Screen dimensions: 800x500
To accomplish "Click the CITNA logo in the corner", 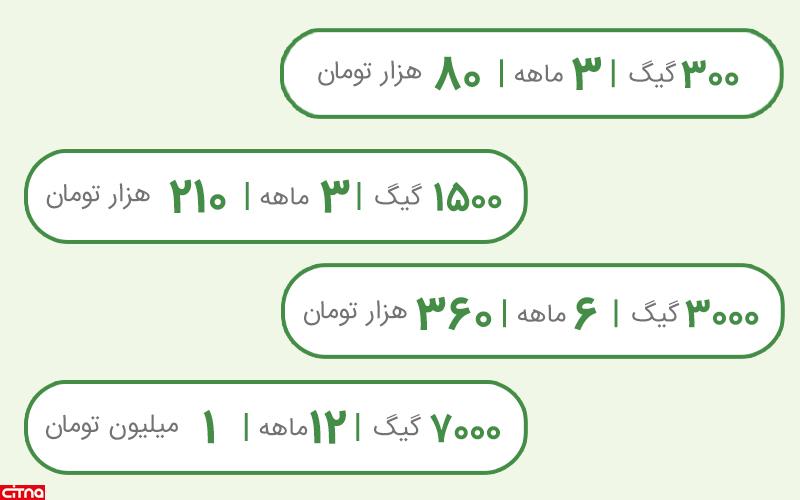I will tap(22, 491).
